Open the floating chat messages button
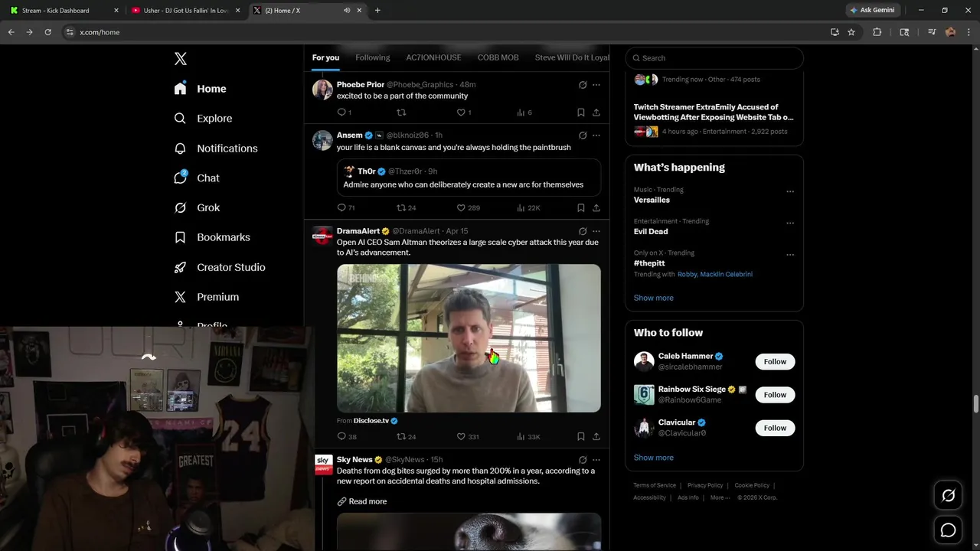The height and width of the screenshot is (551, 980). [948, 530]
